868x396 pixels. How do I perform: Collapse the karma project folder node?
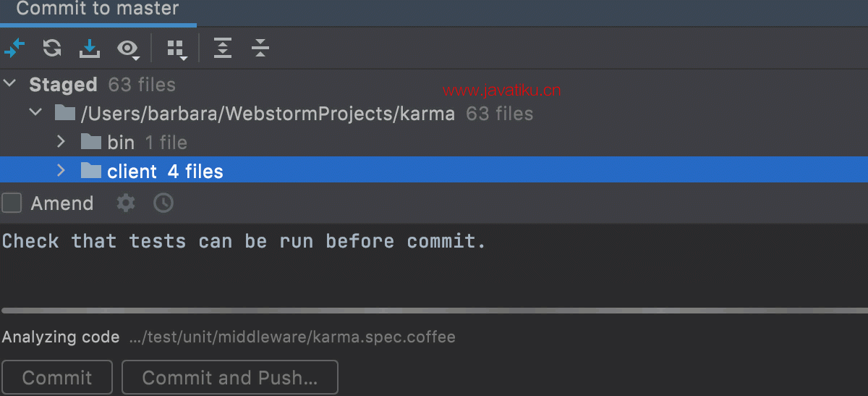tap(35, 113)
